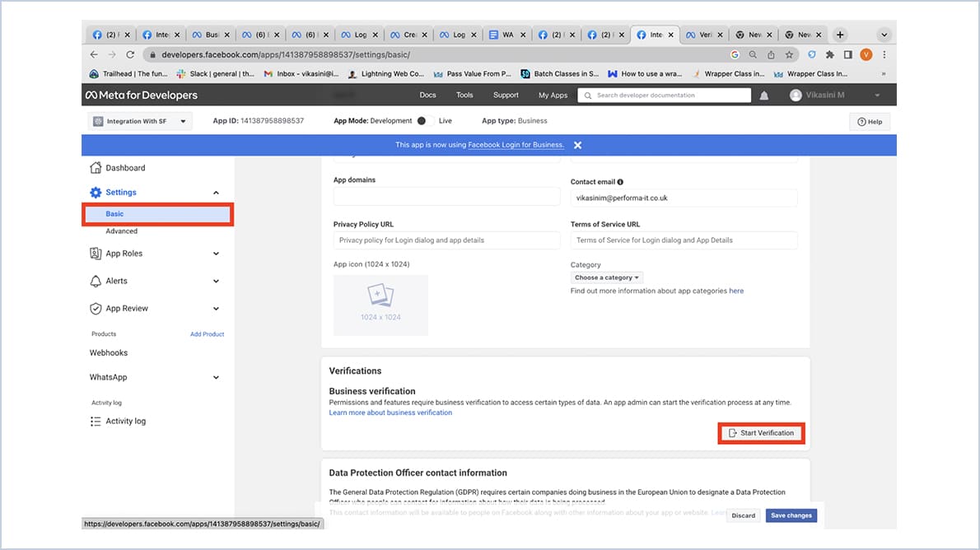This screenshot has height=550, width=980.
Task: Open the Dashboard via its home icon
Action: [x=96, y=167]
